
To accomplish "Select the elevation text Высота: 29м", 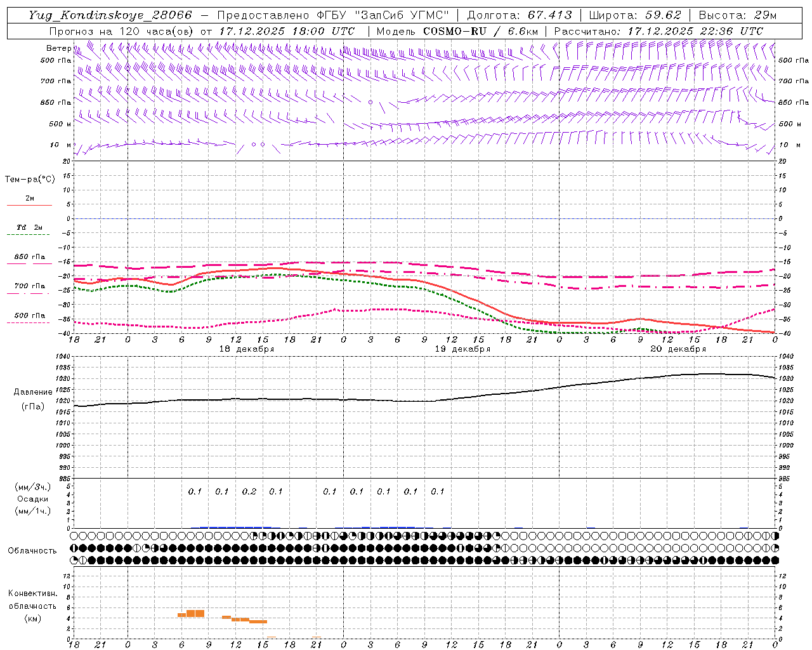I will pyautogui.click(x=737, y=15).
